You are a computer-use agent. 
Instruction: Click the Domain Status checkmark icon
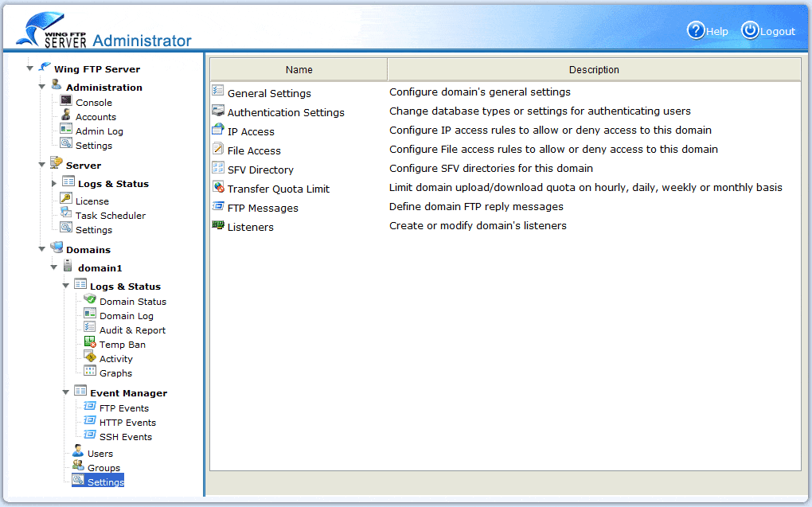tap(90, 300)
